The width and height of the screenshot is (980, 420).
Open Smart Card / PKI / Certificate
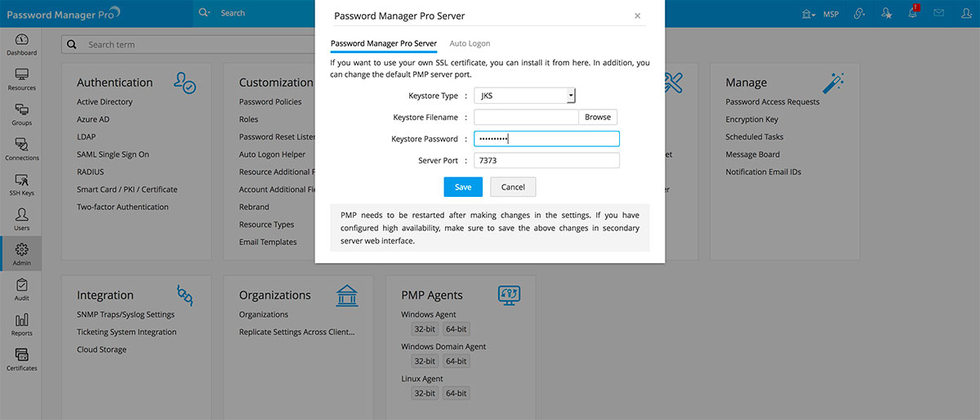pyautogui.click(x=127, y=190)
